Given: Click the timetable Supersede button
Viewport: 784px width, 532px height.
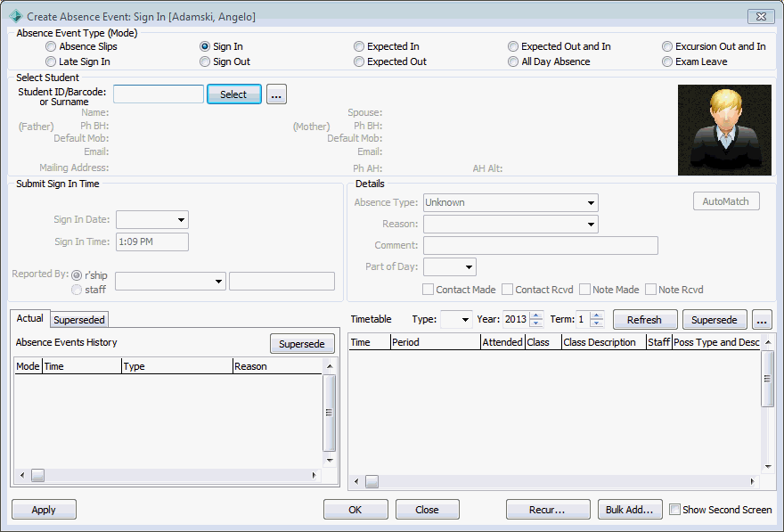Looking at the screenshot, I should (x=715, y=320).
